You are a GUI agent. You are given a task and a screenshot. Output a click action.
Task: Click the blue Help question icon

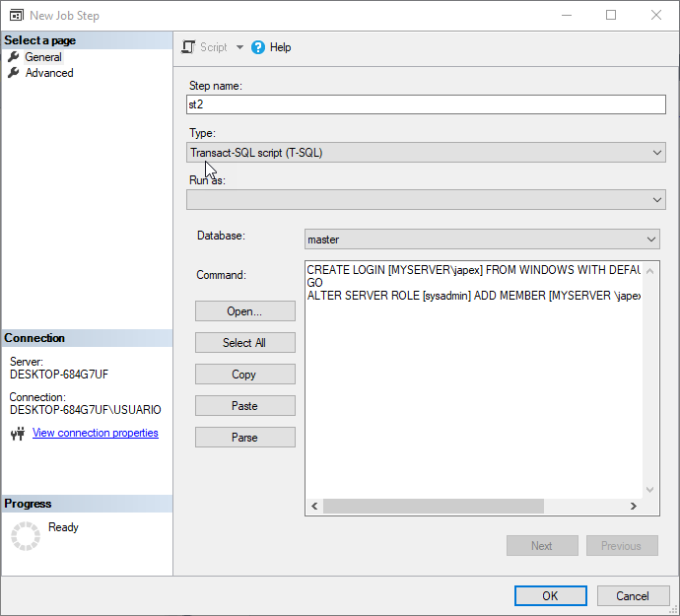(x=258, y=47)
